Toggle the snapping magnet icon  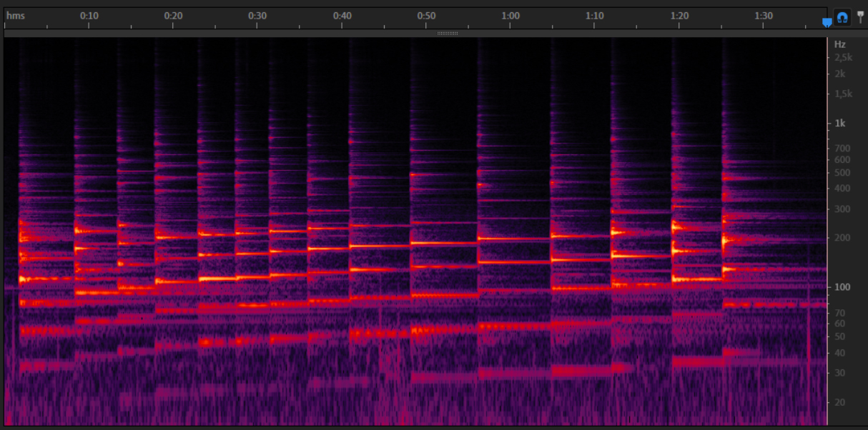click(x=842, y=18)
